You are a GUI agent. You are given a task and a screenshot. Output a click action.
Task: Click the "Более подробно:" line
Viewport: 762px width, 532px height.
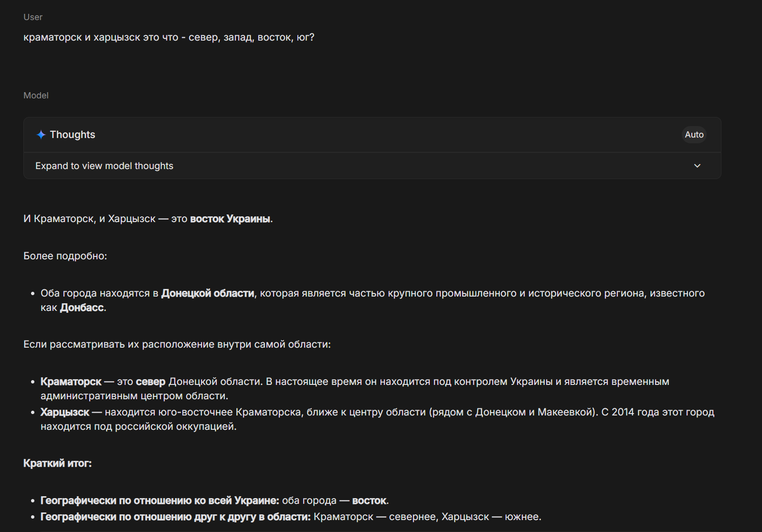coord(65,256)
